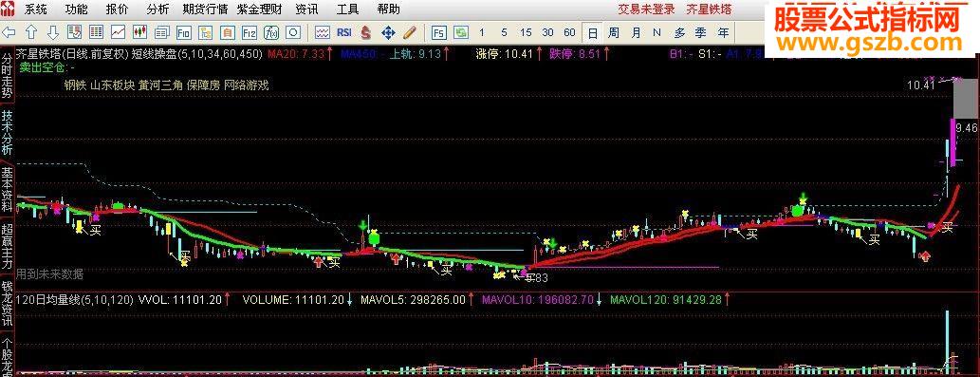Image resolution: width=980 pixels, height=377 pixels.
Task: Click the up arrow toolbar icon
Action: point(31,32)
